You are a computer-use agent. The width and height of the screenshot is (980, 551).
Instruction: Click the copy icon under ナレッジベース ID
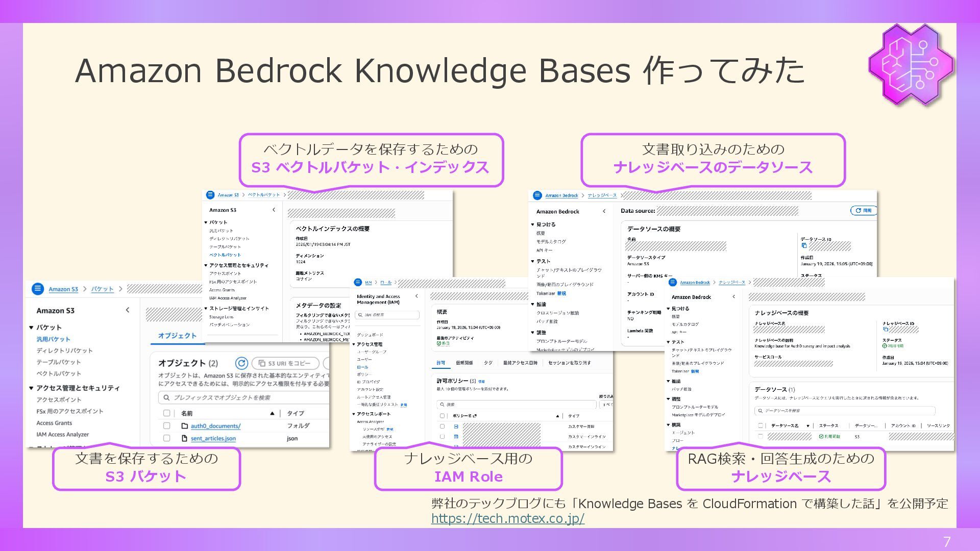pyautogui.click(x=886, y=330)
